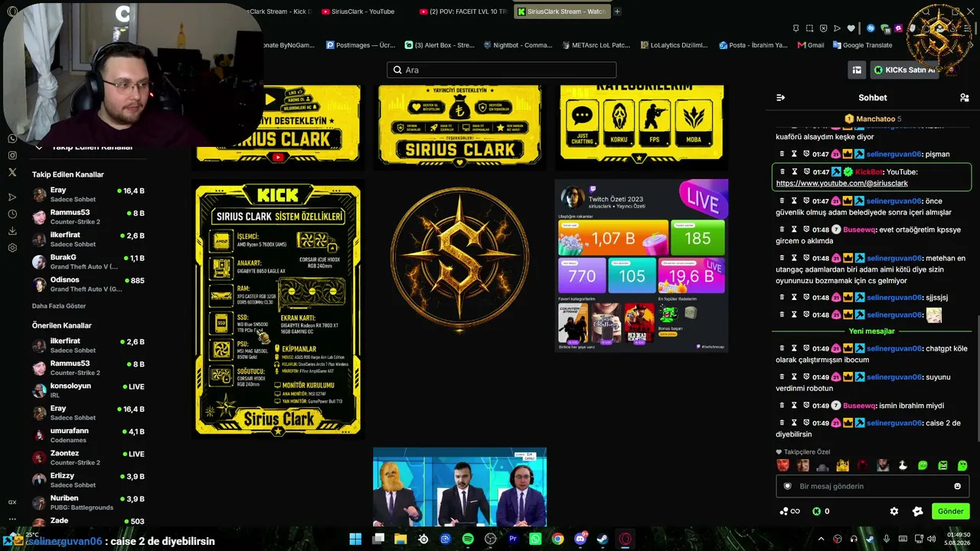
Task: Open the Shazam extension icon
Action: pyautogui.click(x=871, y=28)
